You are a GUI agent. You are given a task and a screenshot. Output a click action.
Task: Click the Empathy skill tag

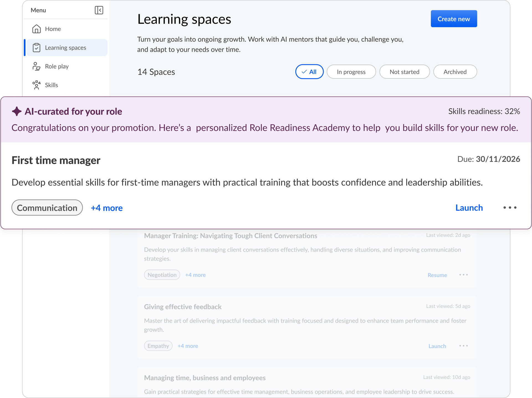click(158, 346)
